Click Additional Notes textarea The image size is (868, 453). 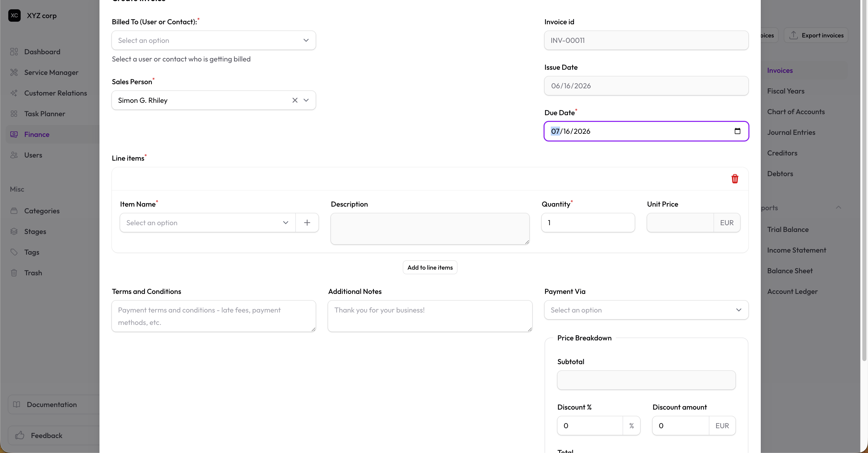coord(430,316)
